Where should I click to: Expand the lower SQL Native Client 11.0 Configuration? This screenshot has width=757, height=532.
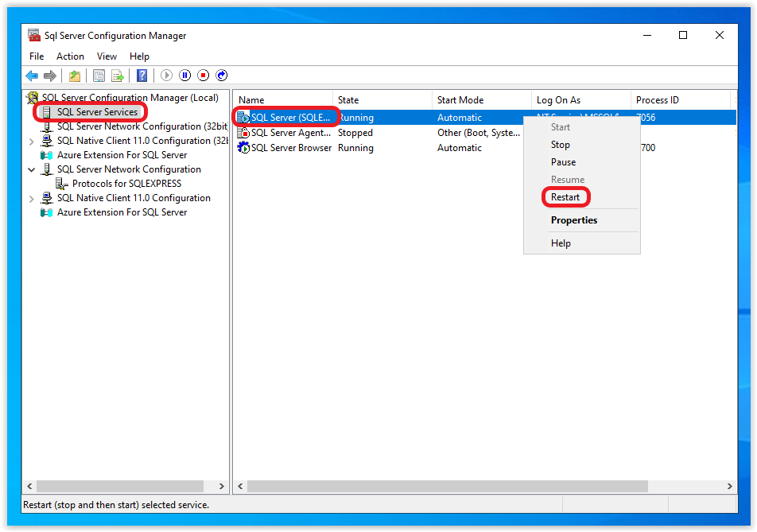[x=31, y=199]
